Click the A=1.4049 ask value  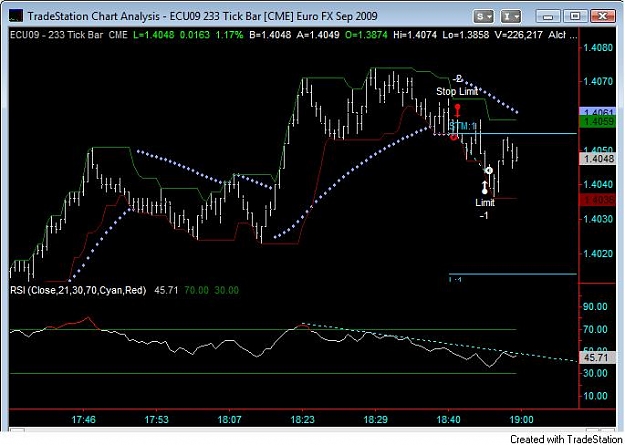point(318,35)
